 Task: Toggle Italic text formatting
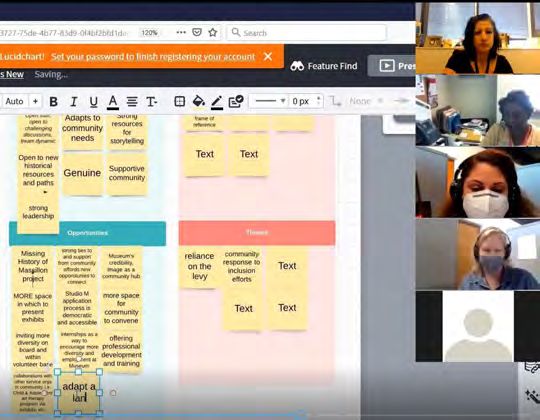[73, 102]
